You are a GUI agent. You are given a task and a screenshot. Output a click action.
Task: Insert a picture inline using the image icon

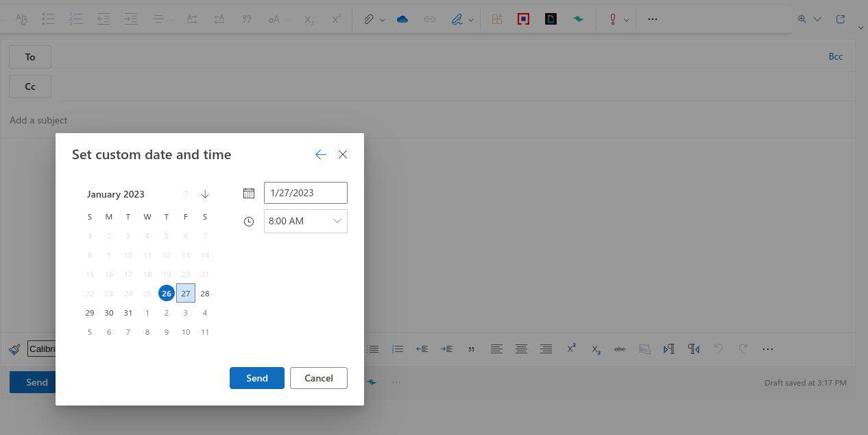[x=644, y=349]
